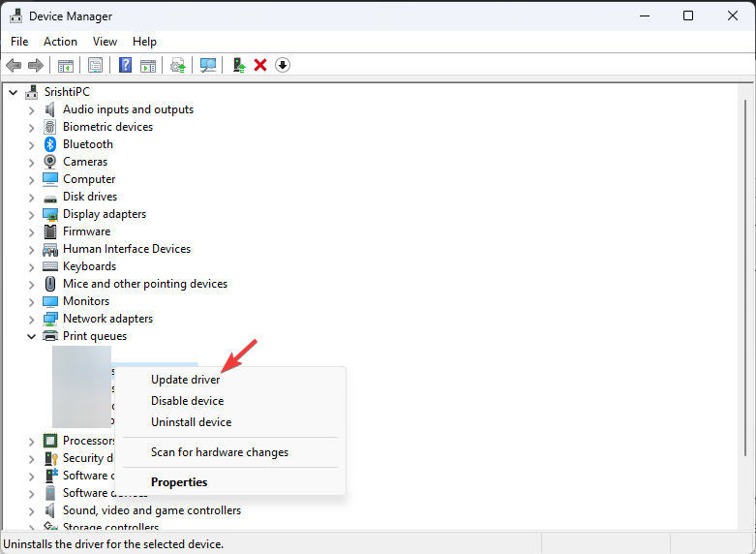Select Human Interface Devices label
Image resolution: width=756 pixels, height=554 pixels.
pyautogui.click(x=127, y=249)
